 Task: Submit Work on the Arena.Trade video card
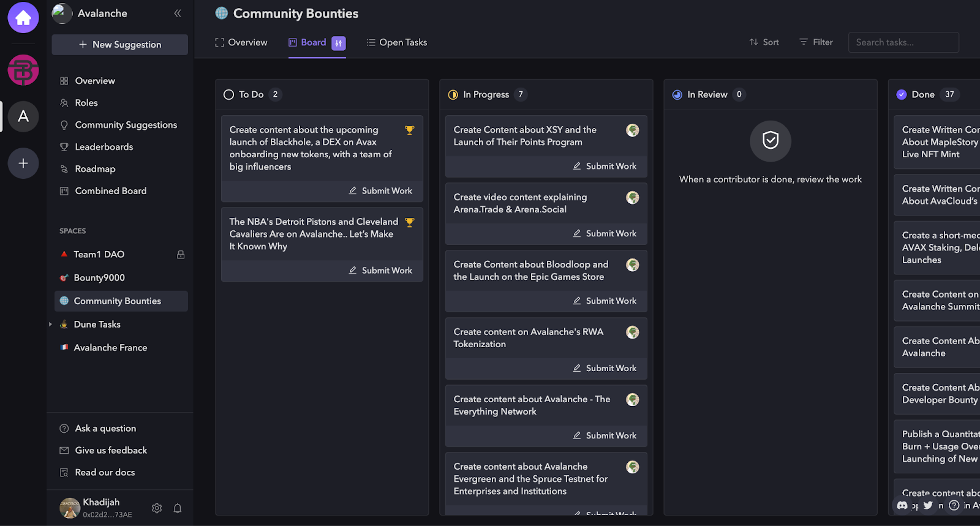pyautogui.click(x=605, y=234)
